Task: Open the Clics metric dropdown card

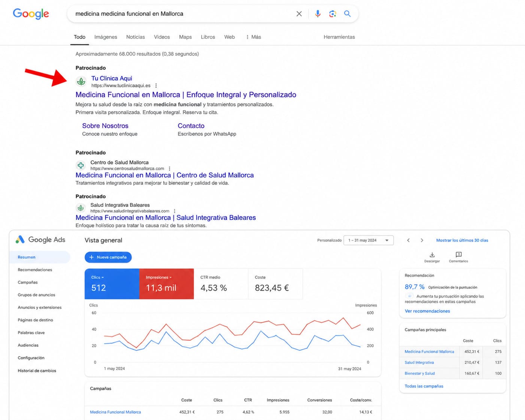Action: (x=112, y=284)
